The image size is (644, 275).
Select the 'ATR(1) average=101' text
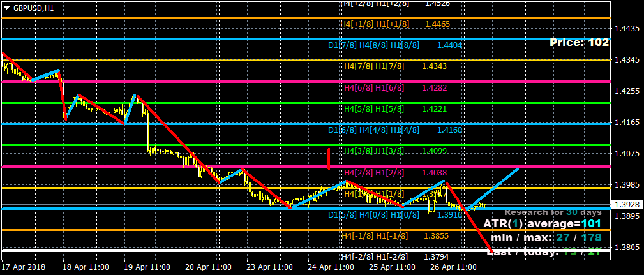click(542, 224)
